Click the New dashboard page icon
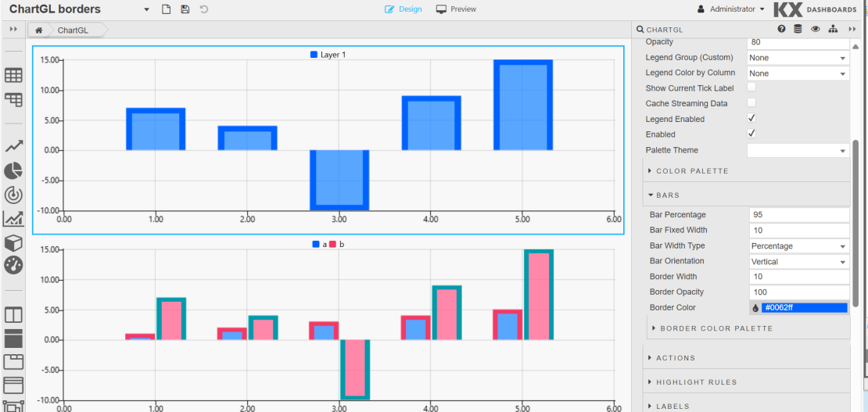 pyautogui.click(x=166, y=9)
